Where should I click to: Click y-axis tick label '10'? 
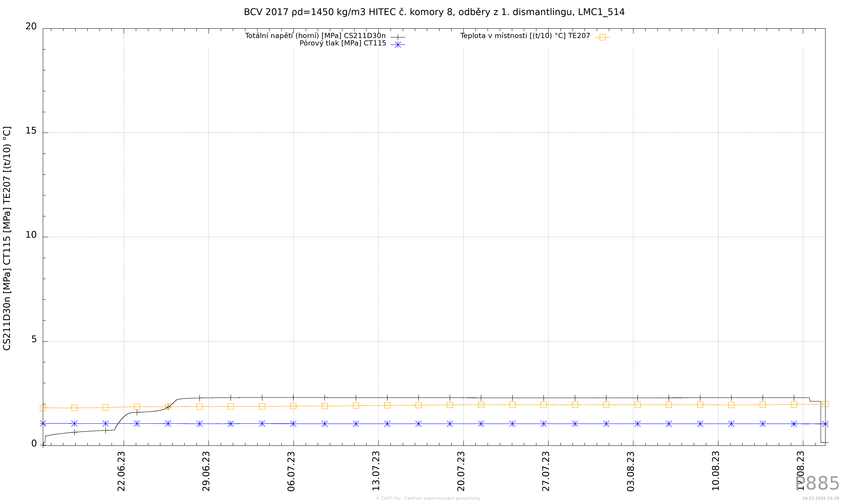[x=31, y=235]
